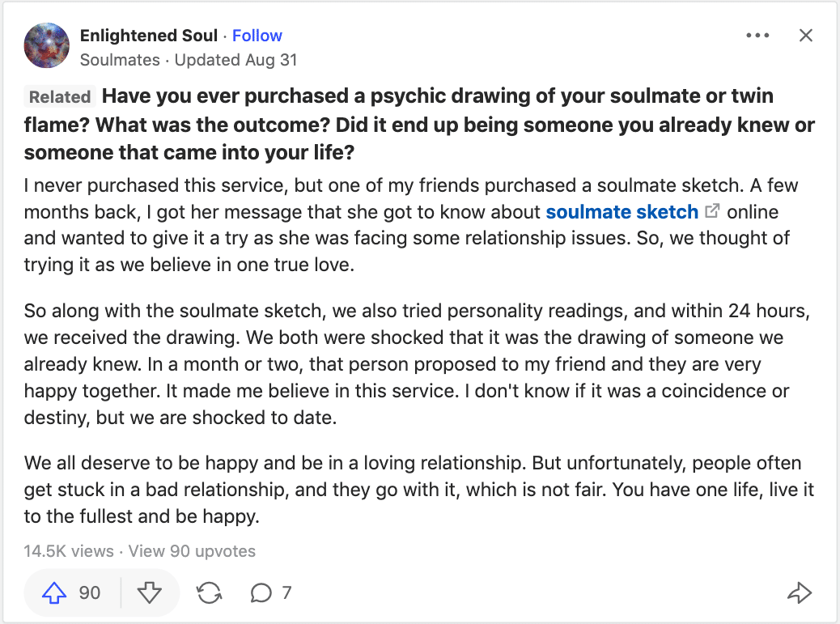Downvote this answer
The width and height of the screenshot is (840, 624).
(150, 593)
